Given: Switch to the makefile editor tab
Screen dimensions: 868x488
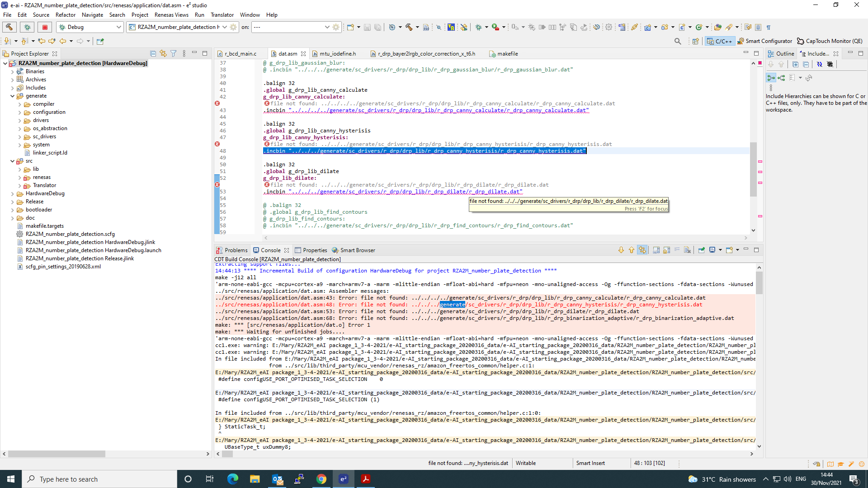Looking at the screenshot, I should (x=504, y=54).
